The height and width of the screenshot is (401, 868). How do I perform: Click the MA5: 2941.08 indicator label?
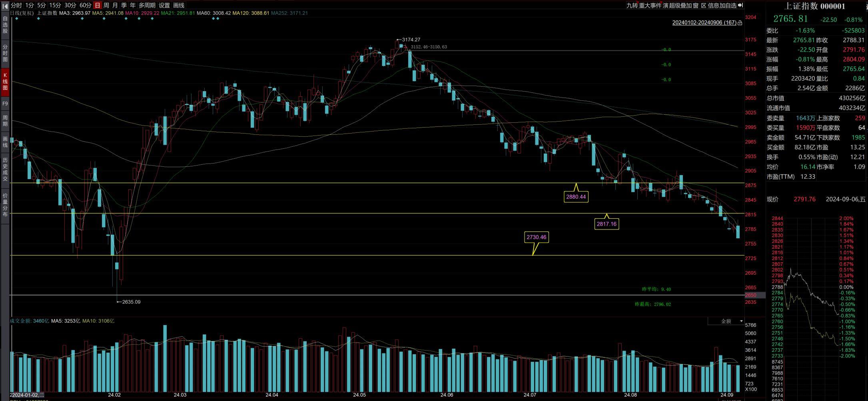point(108,13)
